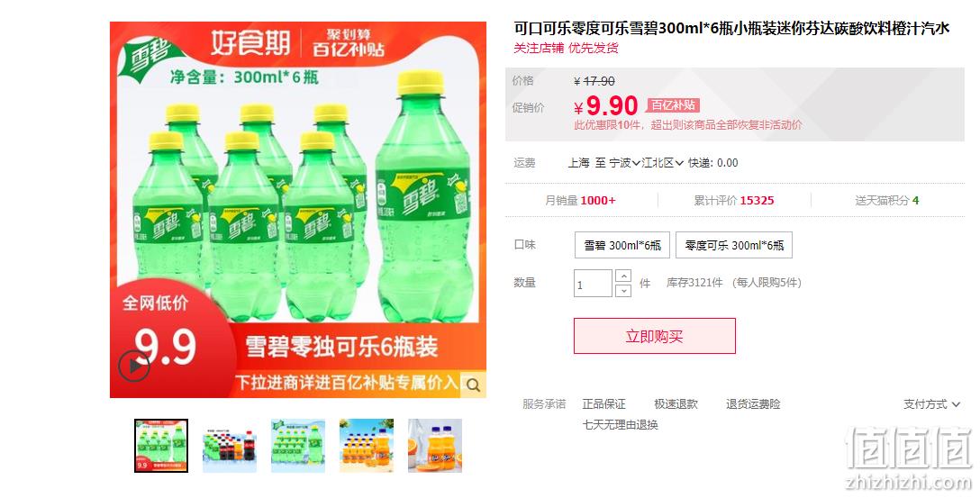Select the first Sprite bottles thumbnail
Viewport: 980px width, 498px height.
[161, 446]
